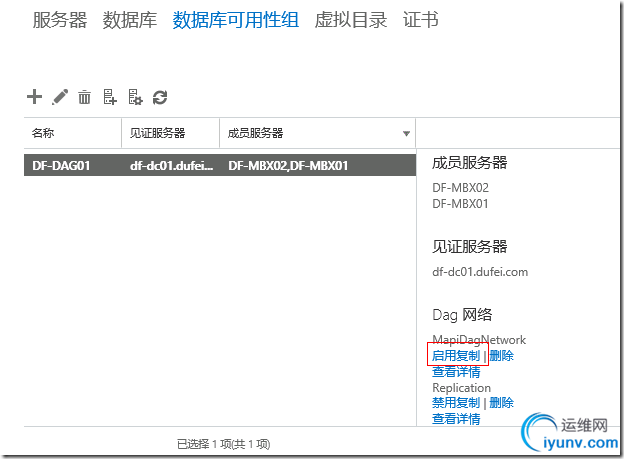
Task: Click 删除 next to 启用复制
Action: 501,355
